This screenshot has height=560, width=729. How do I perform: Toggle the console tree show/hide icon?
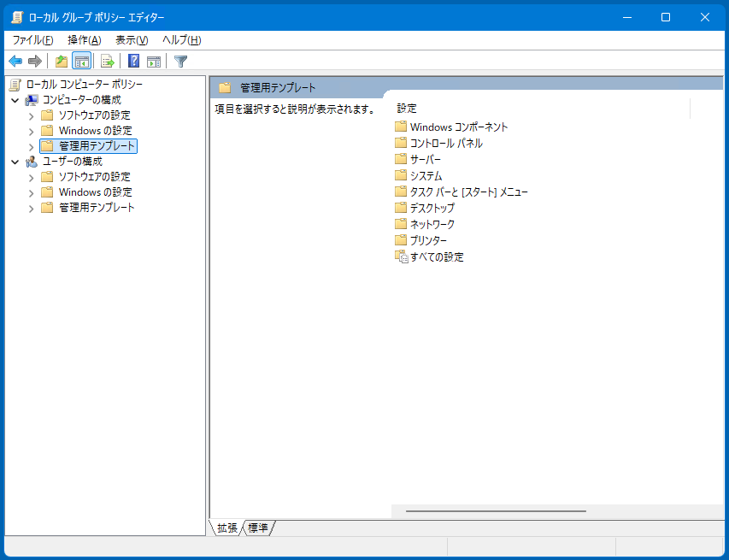(82, 61)
